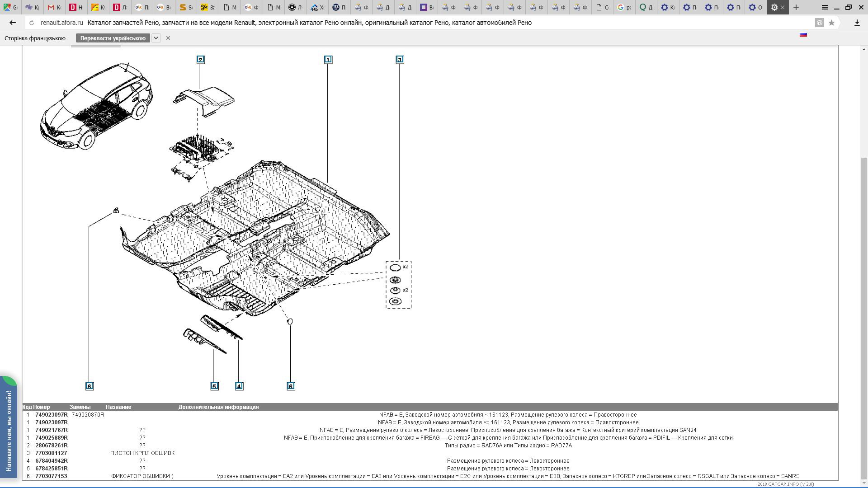Click position marker icon labeled 3
The image size is (868, 488).
[399, 60]
